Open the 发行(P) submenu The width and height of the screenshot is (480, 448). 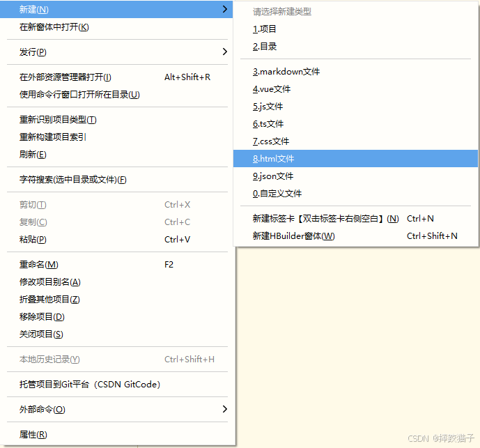(118, 52)
